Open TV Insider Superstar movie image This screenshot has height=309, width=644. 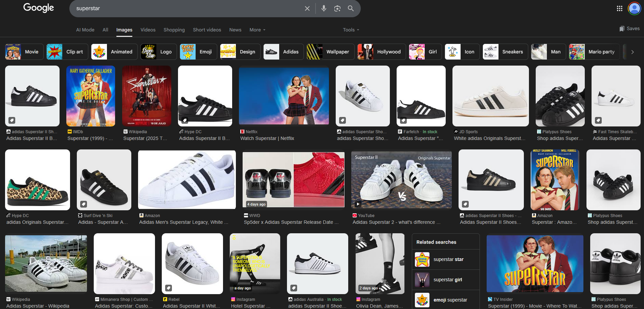tap(535, 264)
